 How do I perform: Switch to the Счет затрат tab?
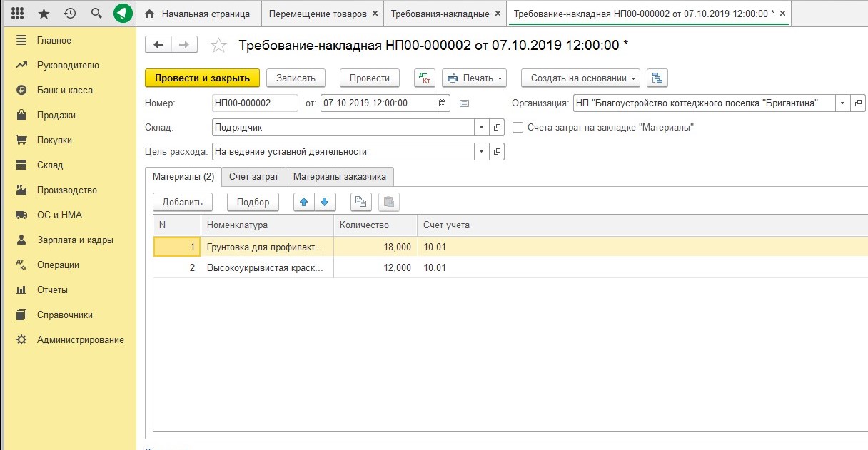pyautogui.click(x=253, y=176)
